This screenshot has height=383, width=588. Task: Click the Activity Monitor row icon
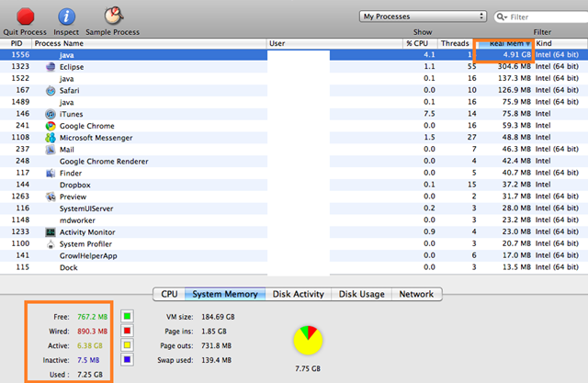point(51,232)
